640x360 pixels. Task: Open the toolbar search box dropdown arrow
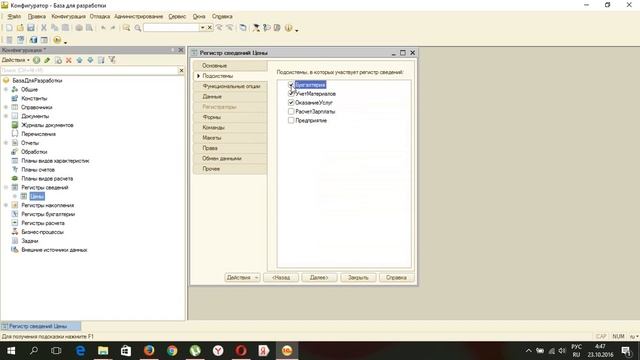pyautogui.click(x=202, y=28)
